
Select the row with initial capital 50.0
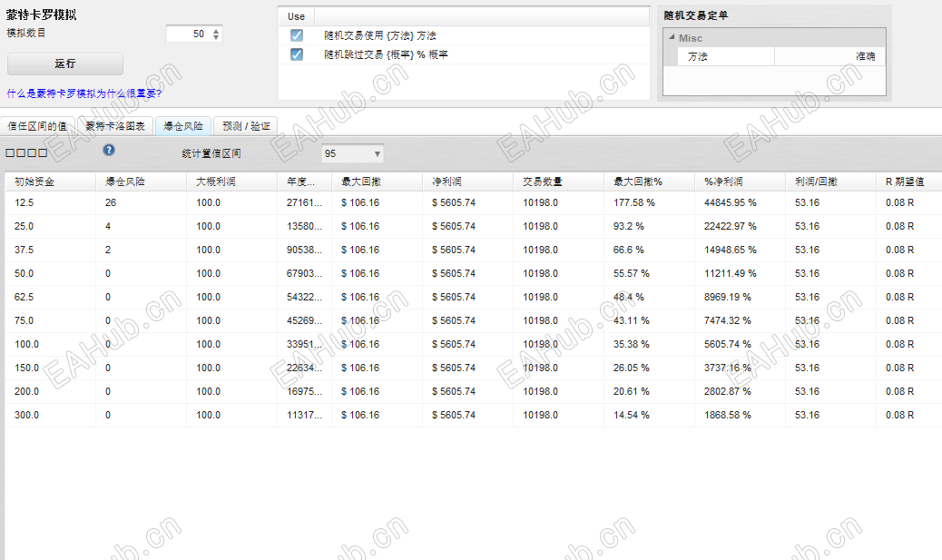tap(474, 273)
